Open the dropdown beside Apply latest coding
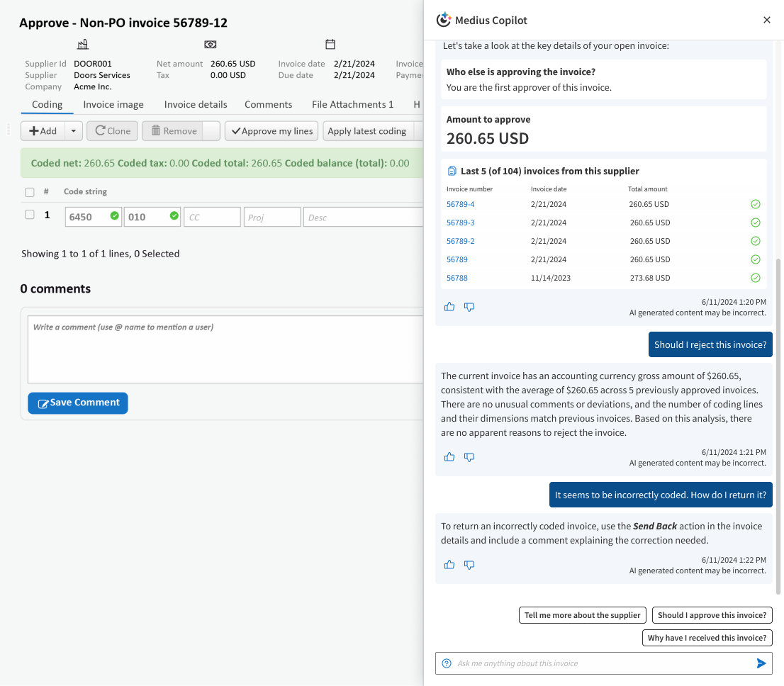 pyautogui.click(x=418, y=131)
